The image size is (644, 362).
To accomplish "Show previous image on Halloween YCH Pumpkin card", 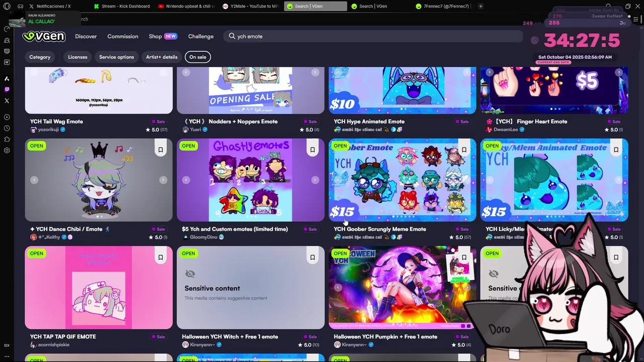I will (x=338, y=288).
